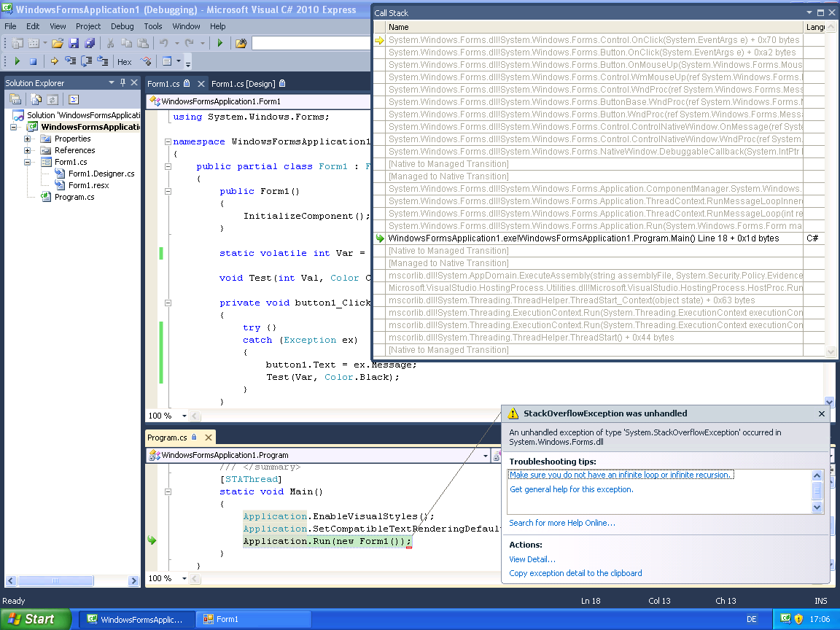840x630 pixels.
Task: Open the Add New Item dropdown arrow
Action: [45, 44]
